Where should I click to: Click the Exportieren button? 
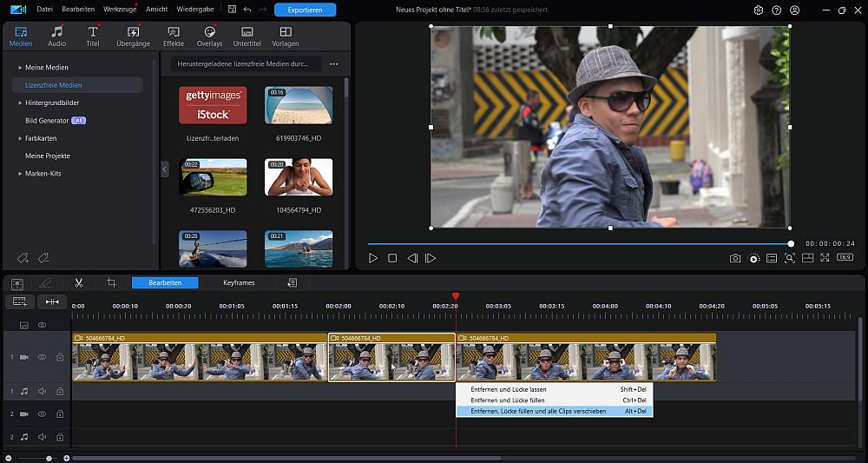(305, 10)
